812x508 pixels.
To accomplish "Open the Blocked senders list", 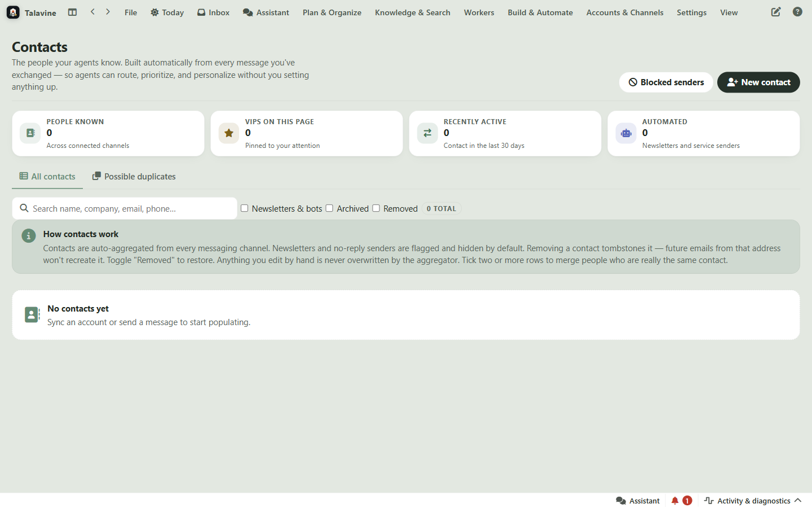I will pyautogui.click(x=666, y=82).
